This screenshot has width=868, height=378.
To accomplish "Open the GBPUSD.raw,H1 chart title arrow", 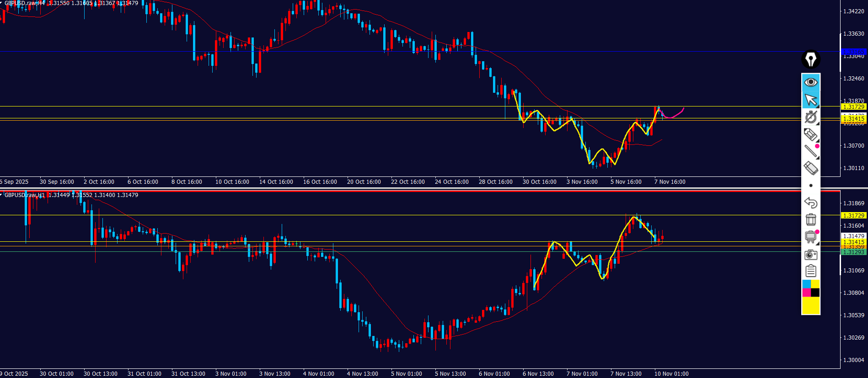I will [2, 195].
